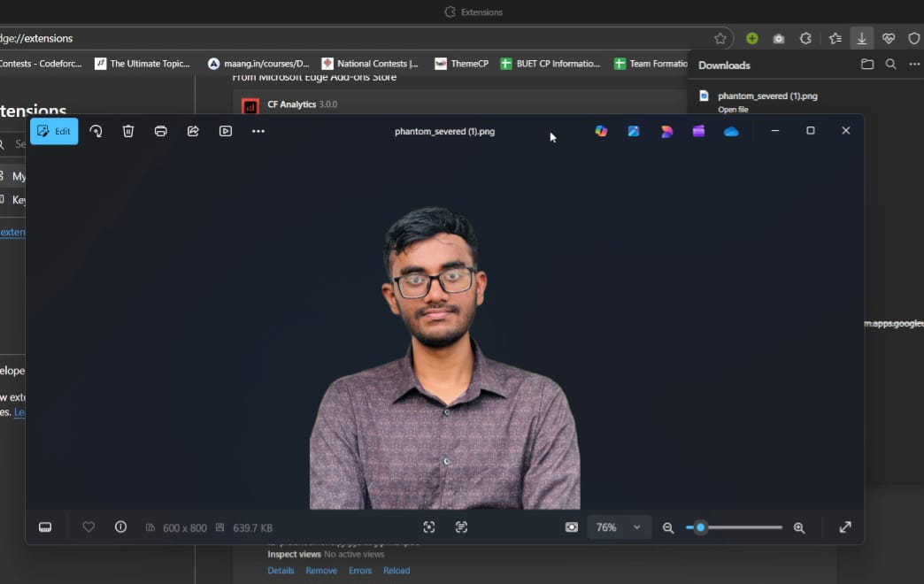Enter fullscreen with expand arrows icon
The height and width of the screenshot is (584, 924).
[x=845, y=526]
